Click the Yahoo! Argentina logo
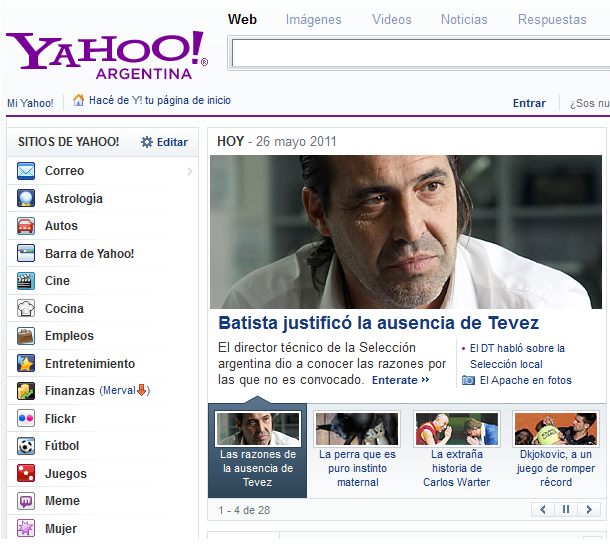The height and width of the screenshot is (546, 610). (107, 55)
